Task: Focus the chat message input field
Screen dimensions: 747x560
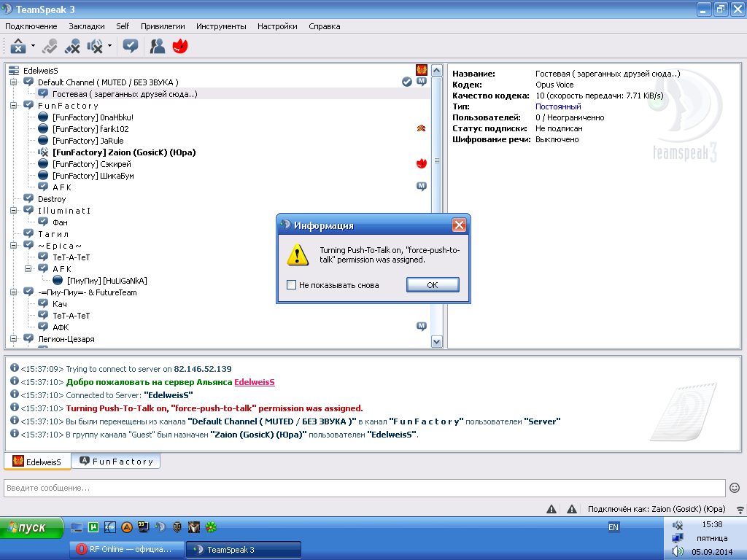Action: 365,488
